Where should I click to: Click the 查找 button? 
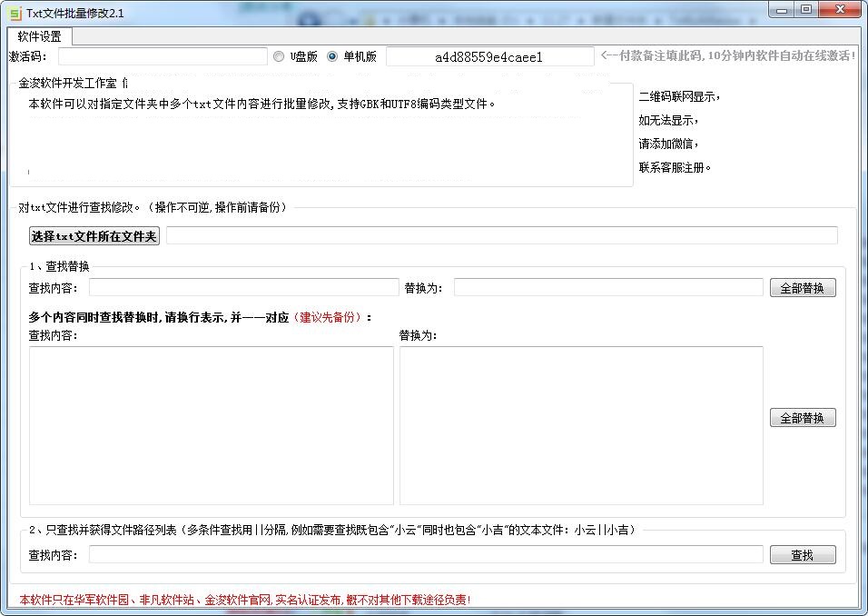(x=803, y=555)
